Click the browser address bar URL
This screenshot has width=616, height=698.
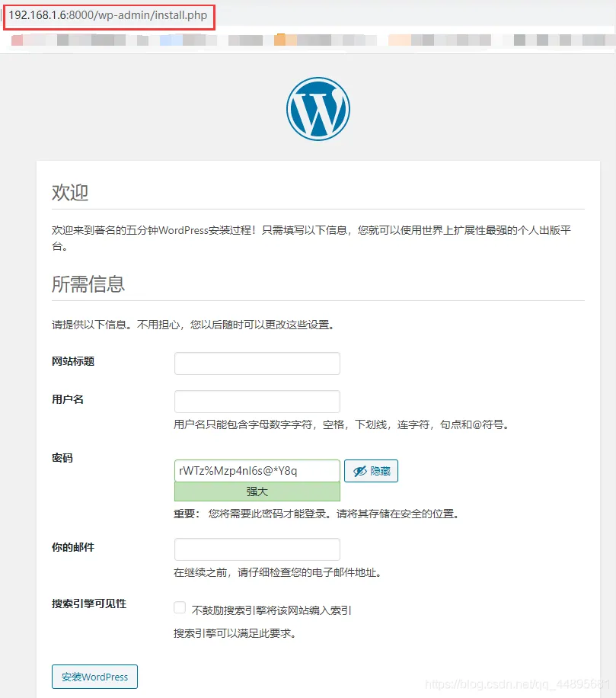[x=108, y=15]
